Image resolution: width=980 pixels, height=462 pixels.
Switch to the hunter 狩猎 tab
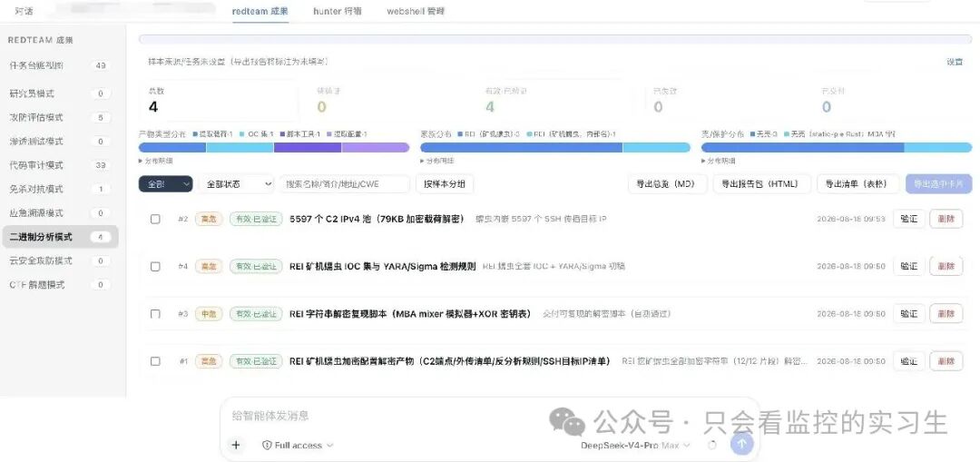click(337, 11)
